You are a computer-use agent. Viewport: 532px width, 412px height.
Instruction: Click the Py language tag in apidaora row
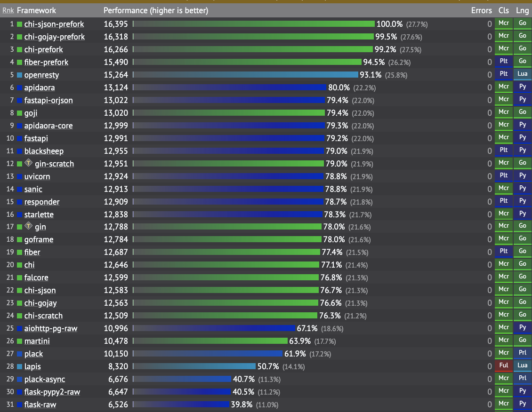click(522, 87)
